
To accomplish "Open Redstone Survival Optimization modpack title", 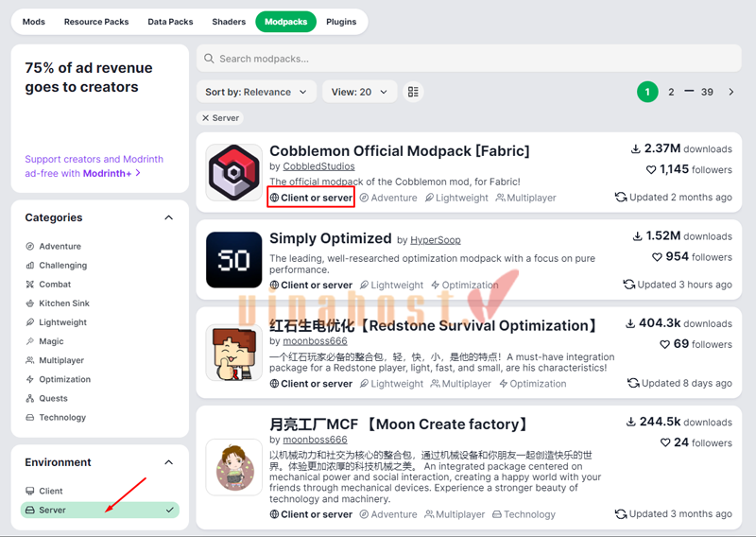I will pos(433,325).
